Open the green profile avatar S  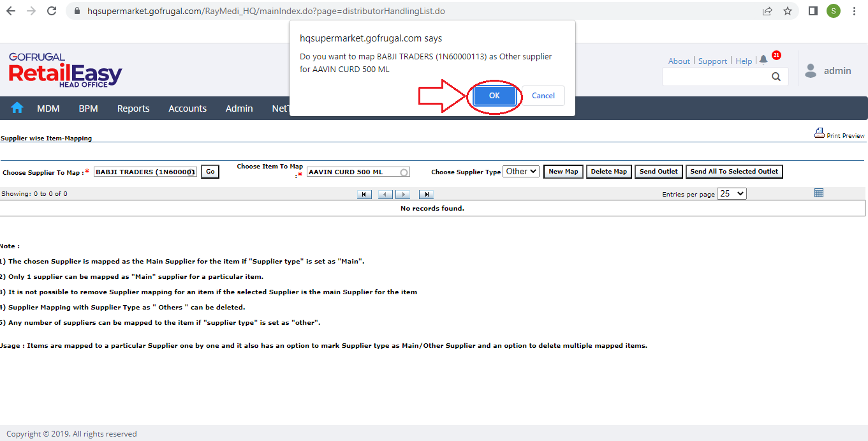834,11
